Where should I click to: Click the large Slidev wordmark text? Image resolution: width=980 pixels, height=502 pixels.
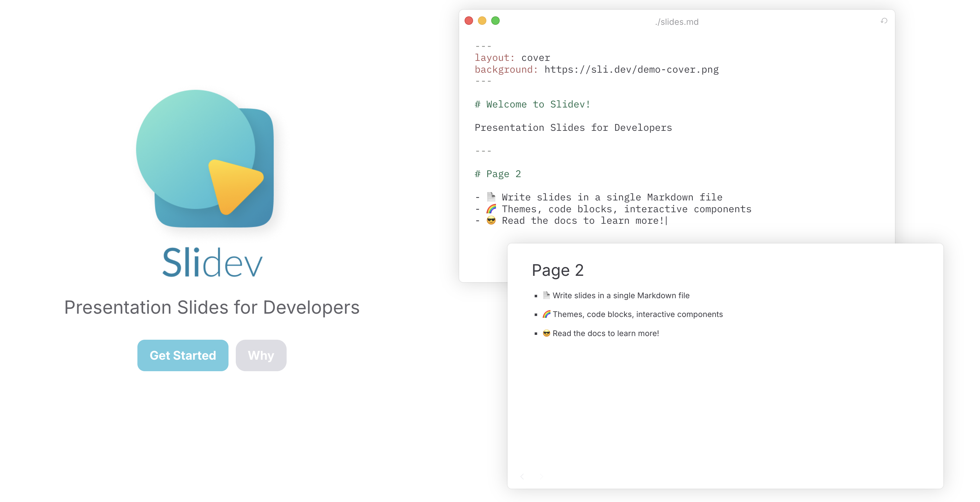(212, 262)
